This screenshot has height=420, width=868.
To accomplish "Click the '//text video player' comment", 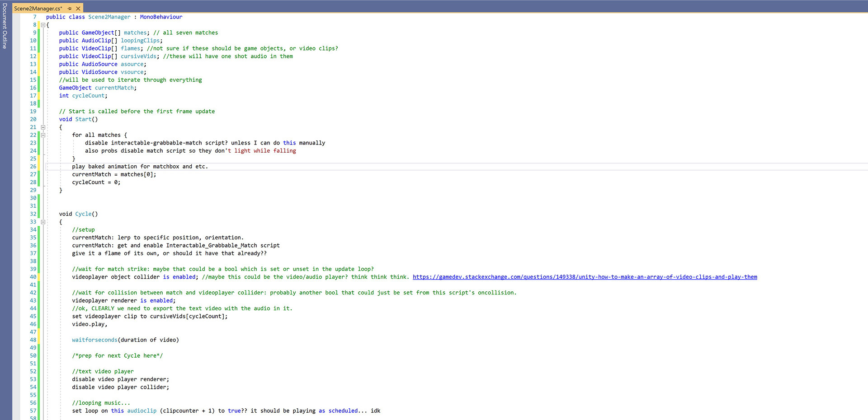I will pos(103,372).
